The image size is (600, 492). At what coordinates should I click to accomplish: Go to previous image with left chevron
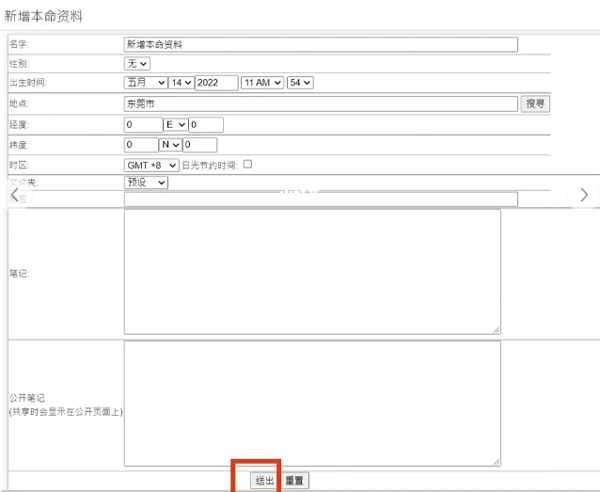(x=15, y=195)
